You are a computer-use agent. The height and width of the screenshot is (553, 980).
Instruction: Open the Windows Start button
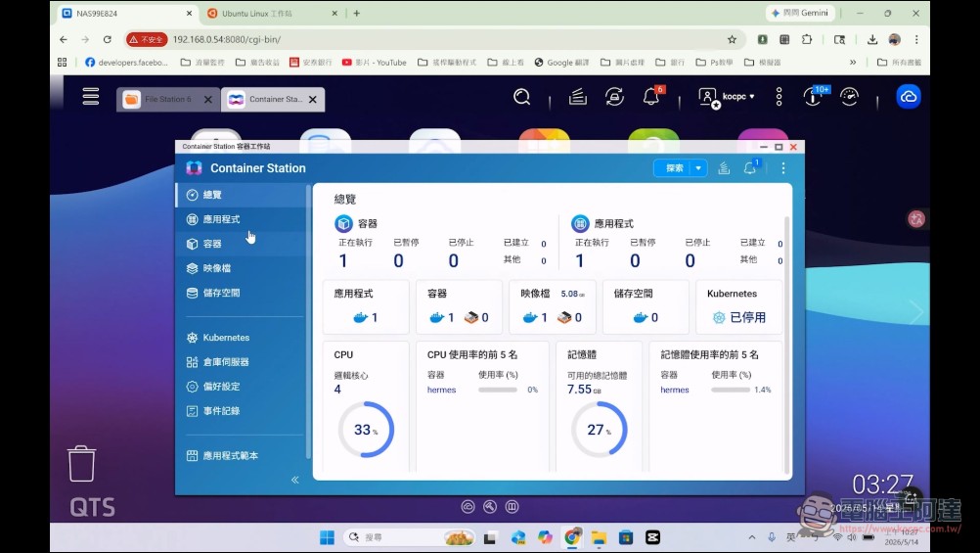(x=327, y=537)
